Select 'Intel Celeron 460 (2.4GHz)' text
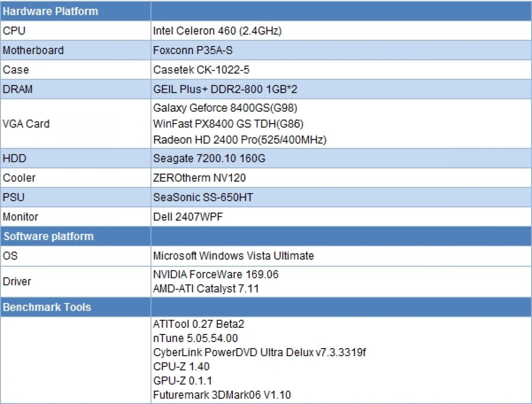Screen dimensions: 532x404 217,31
